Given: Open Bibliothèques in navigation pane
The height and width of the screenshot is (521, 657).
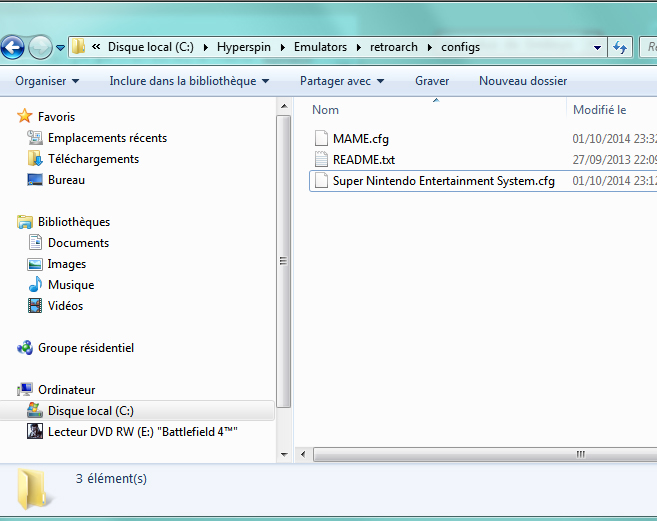Looking at the screenshot, I should click(x=74, y=222).
